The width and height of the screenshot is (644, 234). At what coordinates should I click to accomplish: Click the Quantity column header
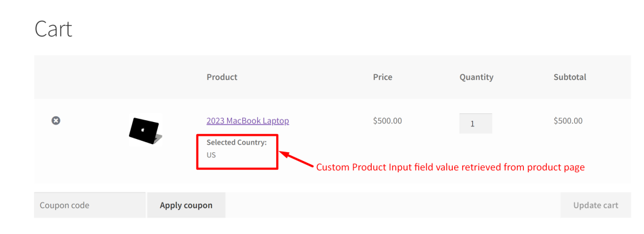tap(477, 77)
